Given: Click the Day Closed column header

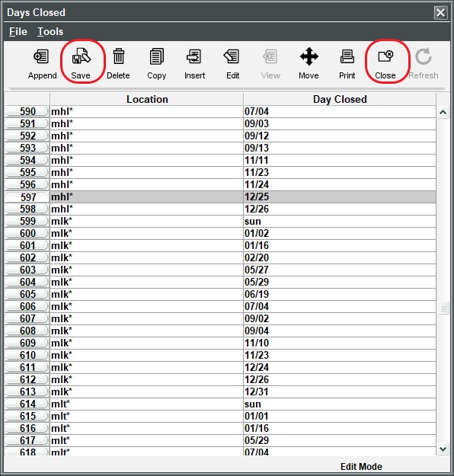Looking at the screenshot, I should (x=340, y=99).
